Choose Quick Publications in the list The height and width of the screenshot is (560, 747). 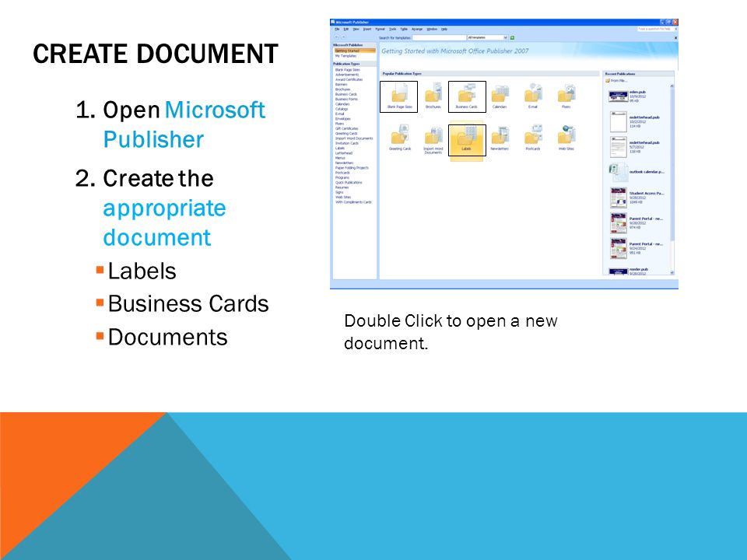coord(349,182)
